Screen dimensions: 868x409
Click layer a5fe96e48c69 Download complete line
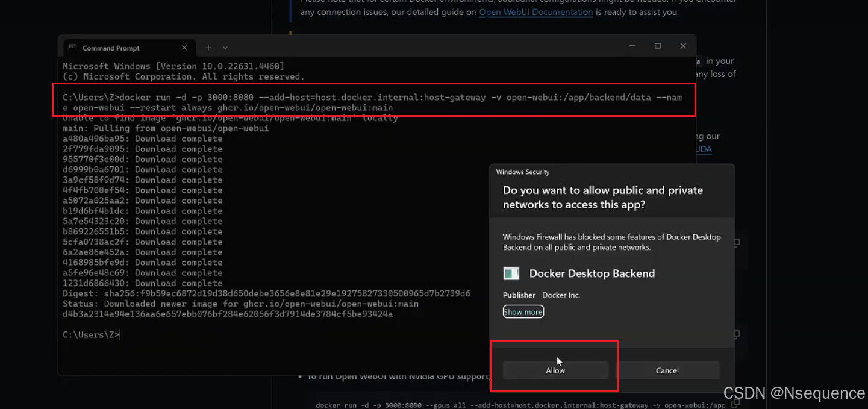pyautogui.click(x=143, y=273)
